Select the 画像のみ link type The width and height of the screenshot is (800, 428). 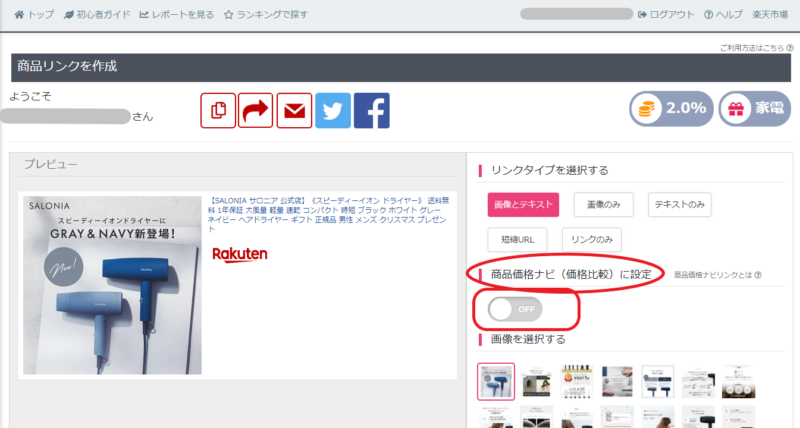(604, 205)
